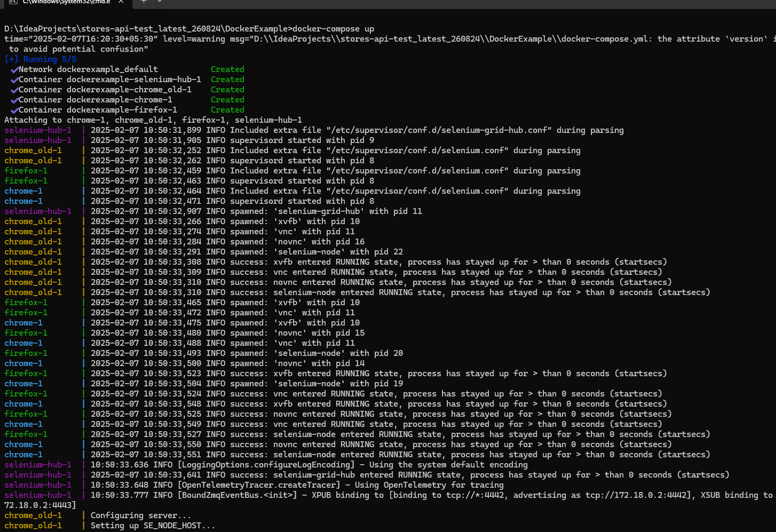
Task: Click 'Created' status for dockerexample-chrome-1
Action: click(x=227, y=100)
